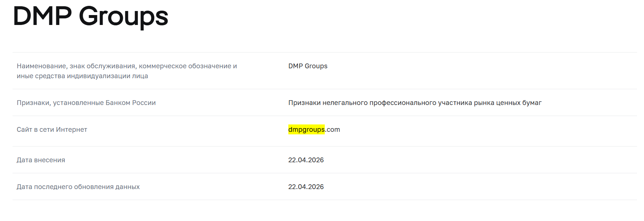
Task: Click the words "Банком России" in the label
Action: click(x=131, y=103)
